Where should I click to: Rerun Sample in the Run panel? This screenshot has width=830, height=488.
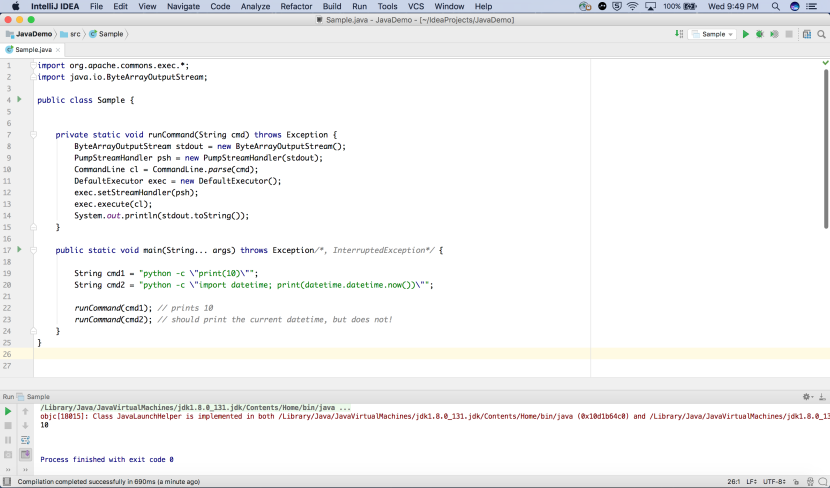pyautogui.click(x=8, y=411)
